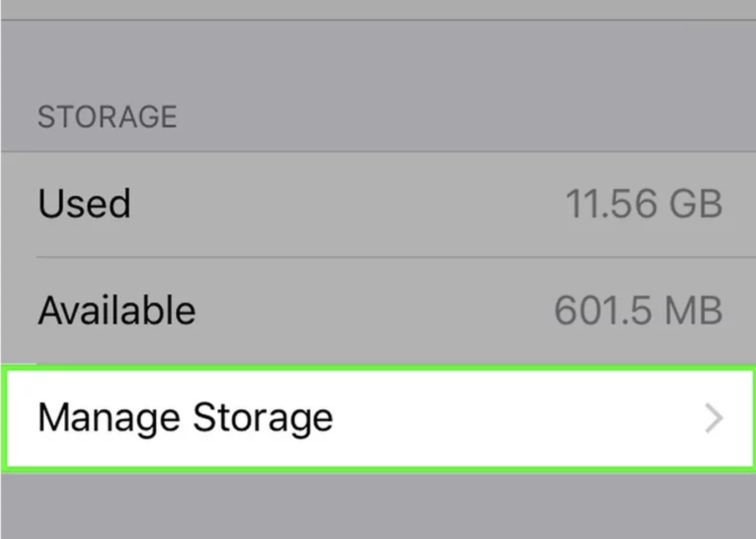Click the divider line below the STORAGE header
756x539 pixels.
point(378,151)
